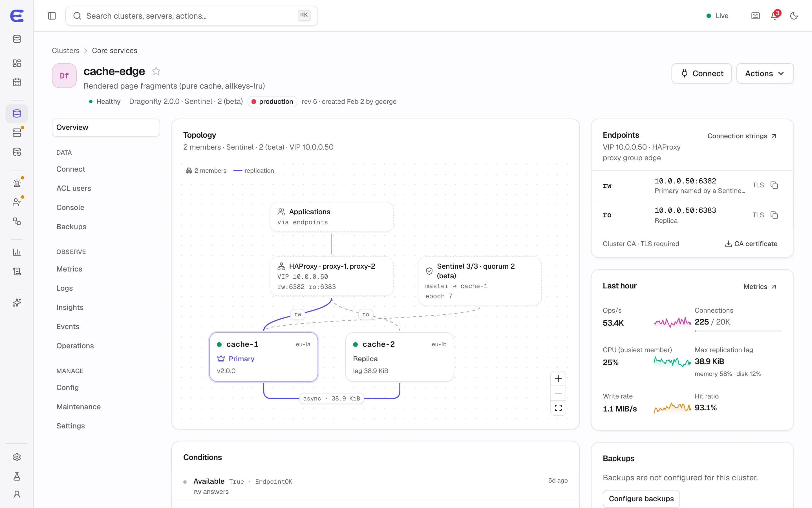Open notifications bell with 3 badge

point(775,16)
